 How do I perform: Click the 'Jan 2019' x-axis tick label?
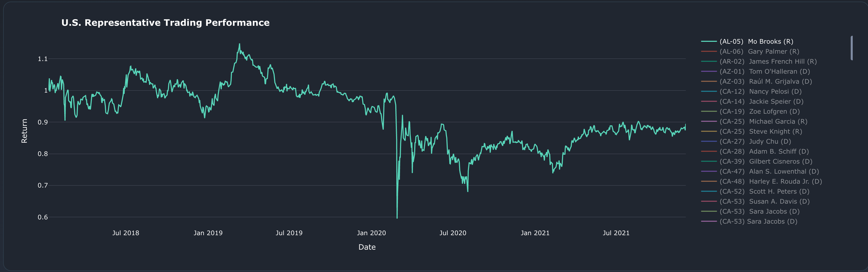[x=208, y=233]
